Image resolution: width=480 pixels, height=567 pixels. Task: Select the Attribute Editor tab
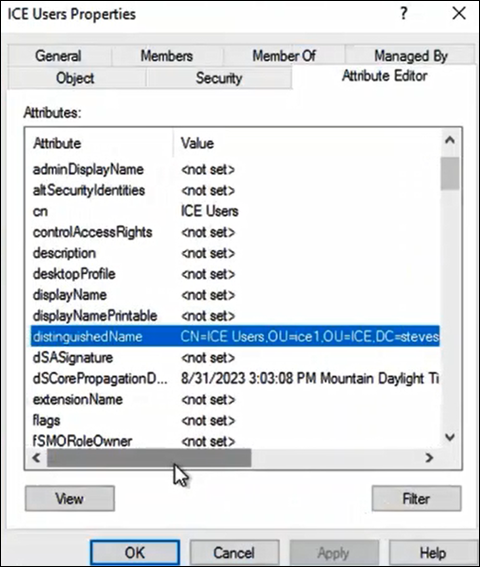[x=385, y=76]
